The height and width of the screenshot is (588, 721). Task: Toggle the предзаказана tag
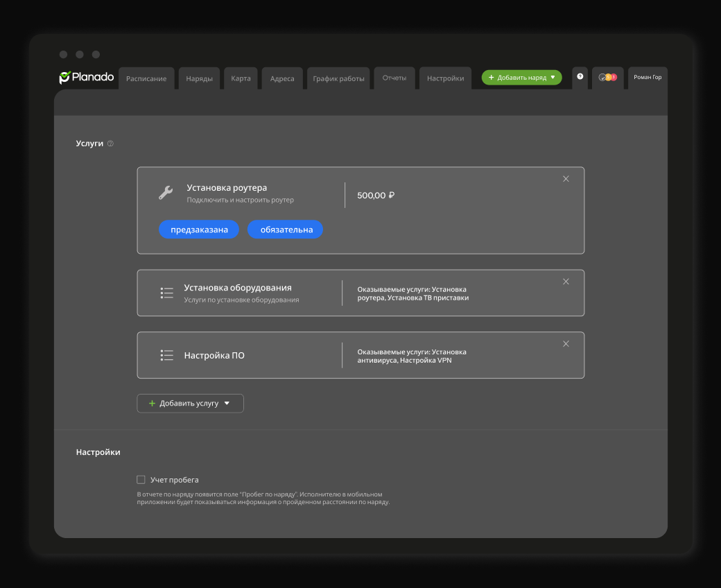[199, 230]
